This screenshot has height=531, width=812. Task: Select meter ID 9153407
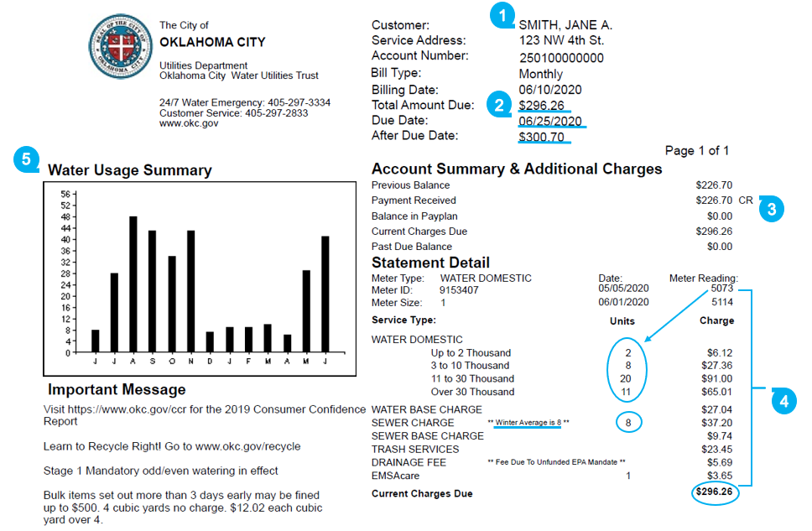point(459,290)
